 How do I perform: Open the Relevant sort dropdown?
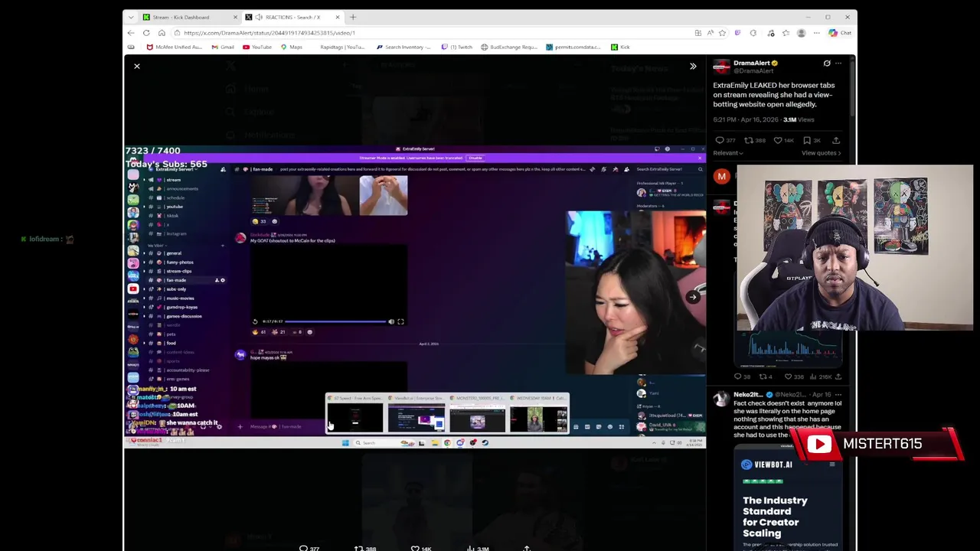[x=728, y=153]
